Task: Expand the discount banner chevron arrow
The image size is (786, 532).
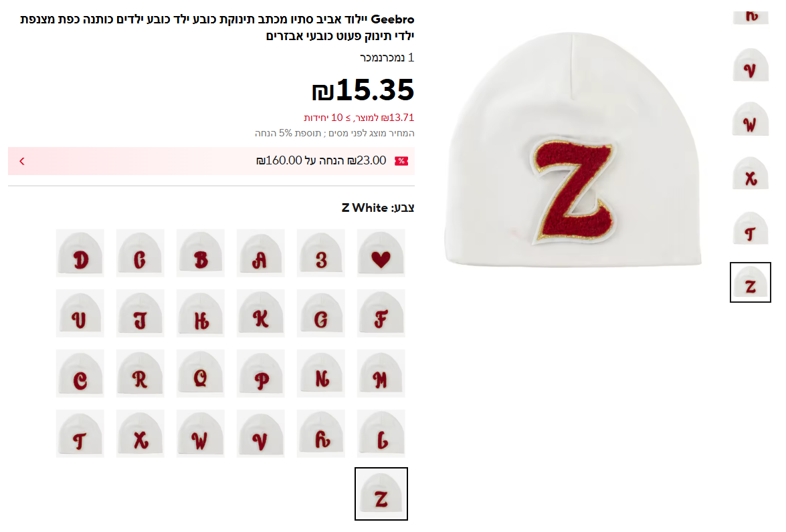Action: [21, 161]
